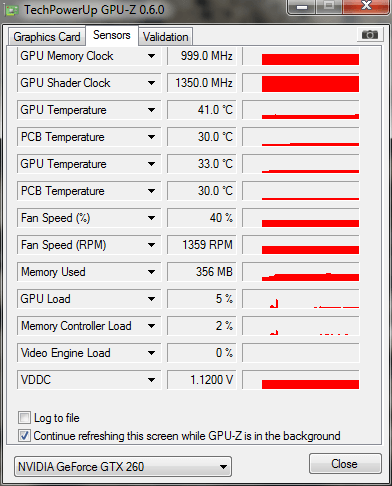Image resolution: width=392 pixels, height=486 pixels.
Task: Open the NVIDIA GeForce GTX 260 selector
Action: click(x=123, y=467)
